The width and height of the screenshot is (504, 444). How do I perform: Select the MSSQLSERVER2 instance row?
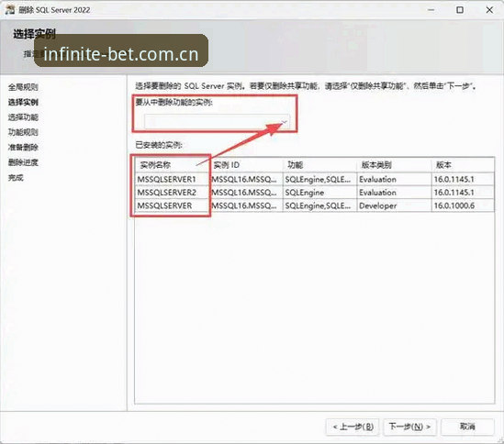[314, 193]
